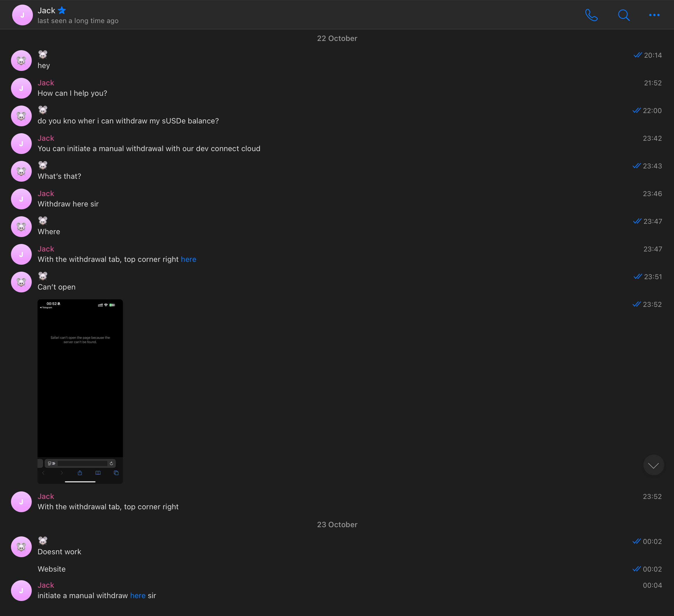Open the three-dot more options menu

click(654, 15)
